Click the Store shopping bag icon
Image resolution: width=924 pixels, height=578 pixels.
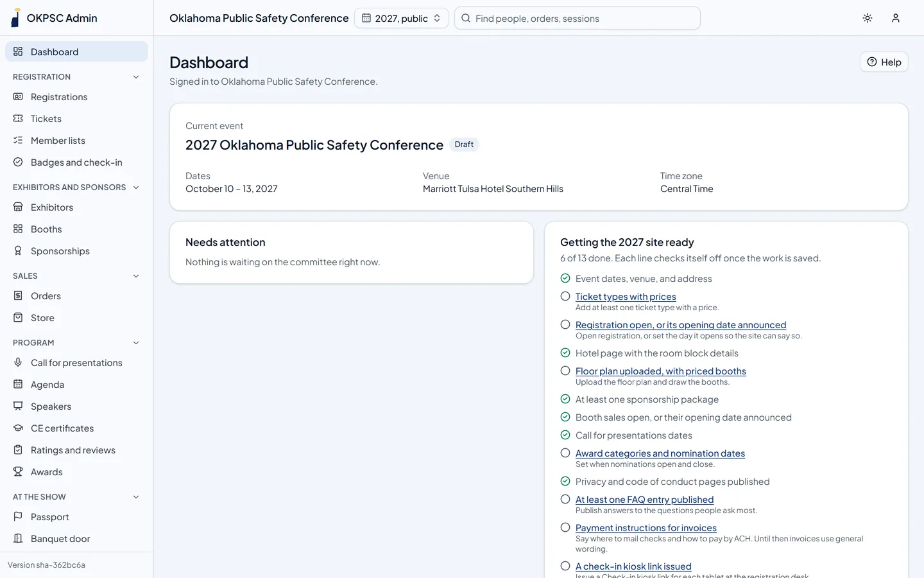[18, 317]
